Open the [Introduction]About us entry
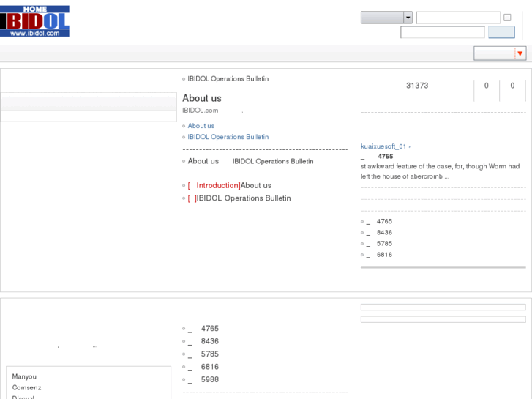532x399 pixels. (230, 185)
